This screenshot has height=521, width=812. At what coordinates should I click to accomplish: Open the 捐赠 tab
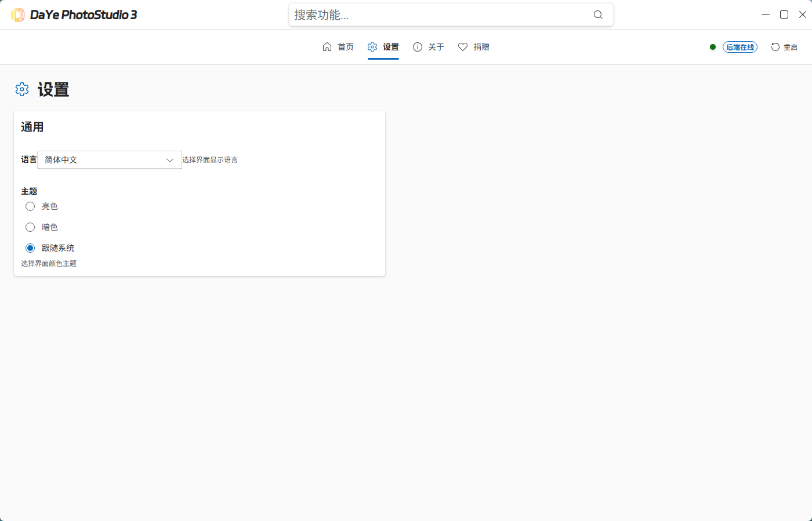click(474, 47)
